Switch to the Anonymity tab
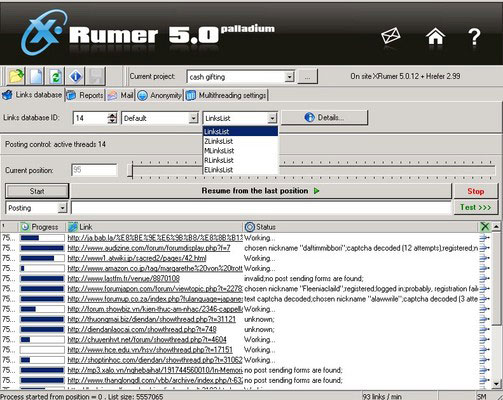503x400 pixels. coord(159,96)
